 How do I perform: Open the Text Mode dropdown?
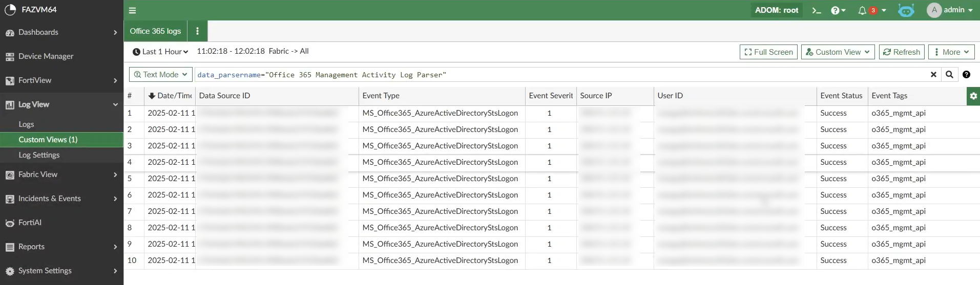click(x=161, y=75)
